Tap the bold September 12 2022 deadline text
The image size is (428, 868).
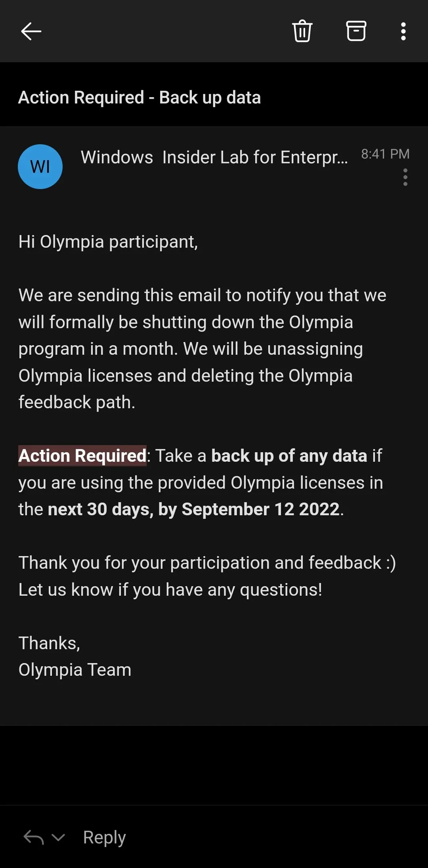tap(261, 509)
